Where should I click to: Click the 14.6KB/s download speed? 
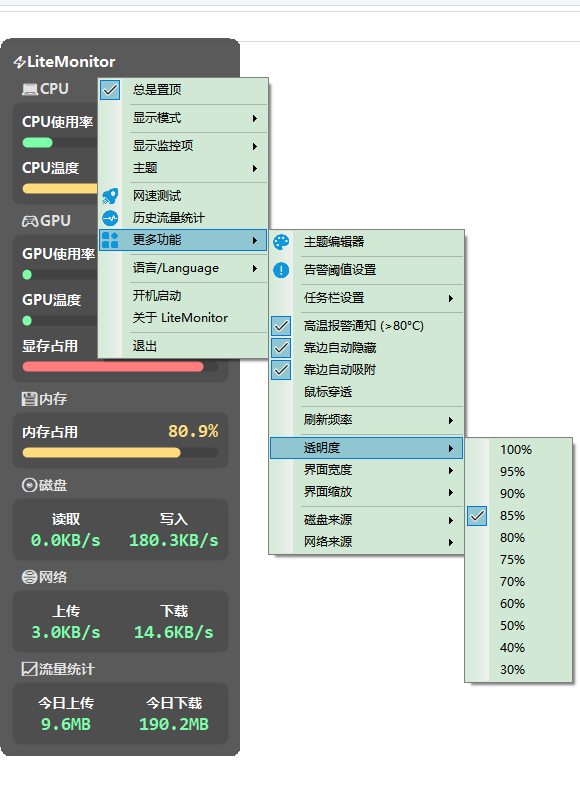point(174,632)
